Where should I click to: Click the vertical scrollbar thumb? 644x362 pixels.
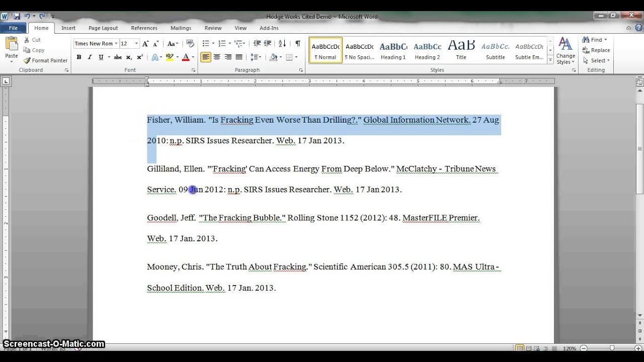pos(640,149)
